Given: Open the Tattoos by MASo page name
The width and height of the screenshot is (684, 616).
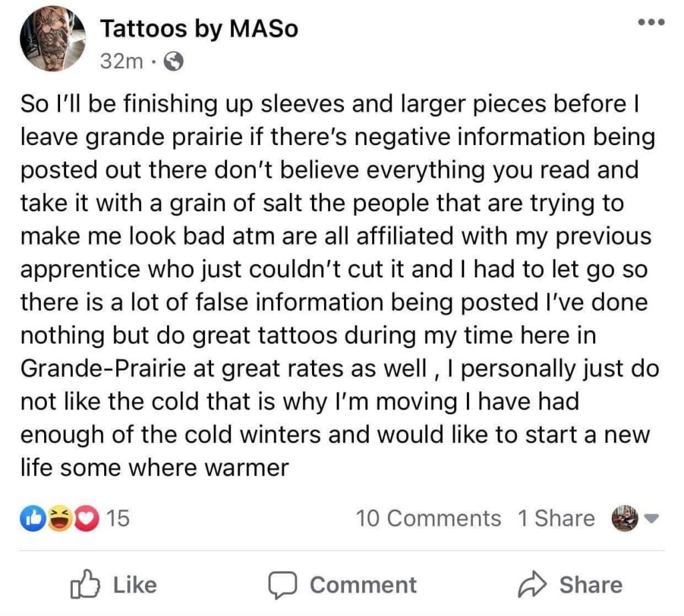Looking at the screenshot, I should pyautogui.click(x=198, y=29).
